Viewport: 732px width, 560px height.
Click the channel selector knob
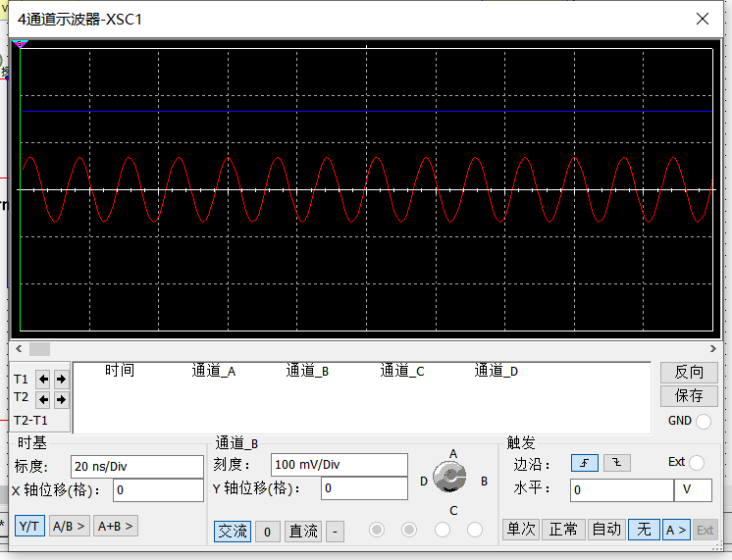click(449, 478)
